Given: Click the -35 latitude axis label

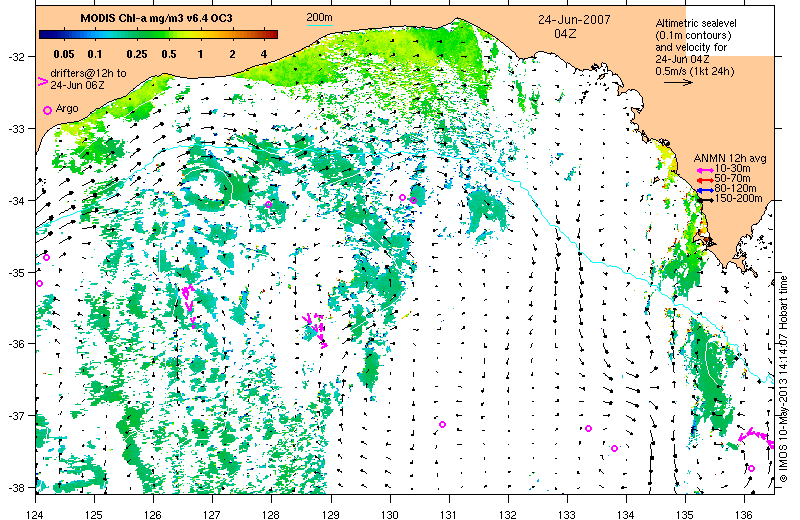Looking at the screenshot, I should point(15,273).
